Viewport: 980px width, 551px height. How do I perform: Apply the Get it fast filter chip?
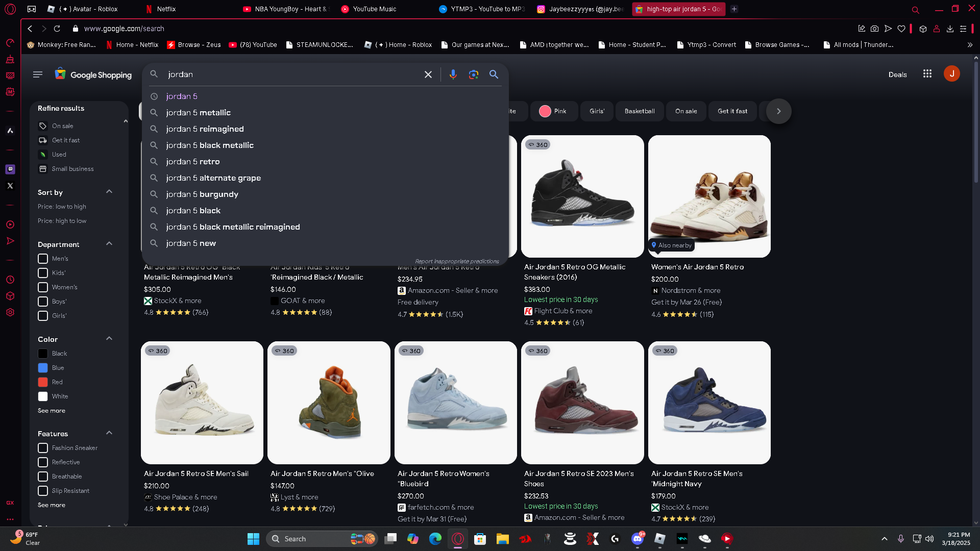[732, 111]
